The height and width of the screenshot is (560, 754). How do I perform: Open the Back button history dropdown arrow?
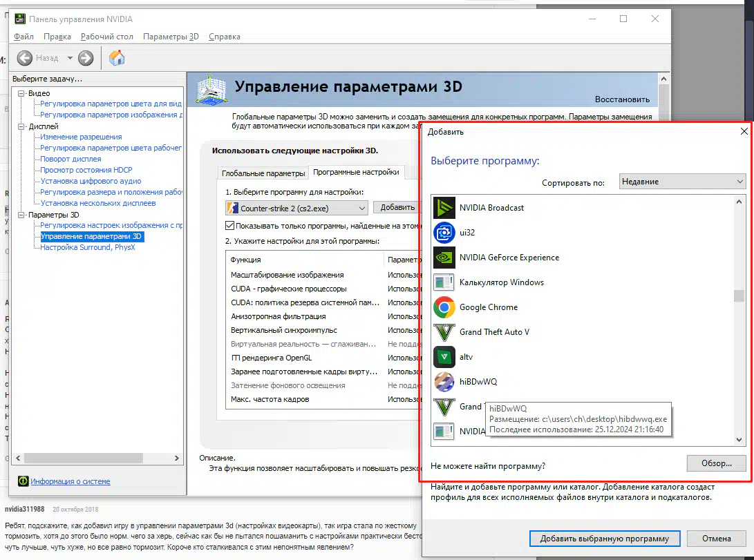pyautogui.click(x=70, y=58)
